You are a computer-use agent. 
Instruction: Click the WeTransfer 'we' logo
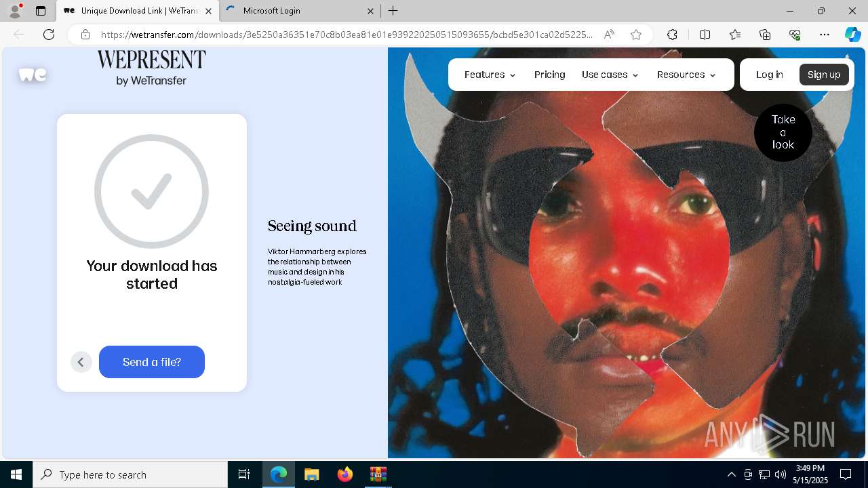[x=33, y=75]
